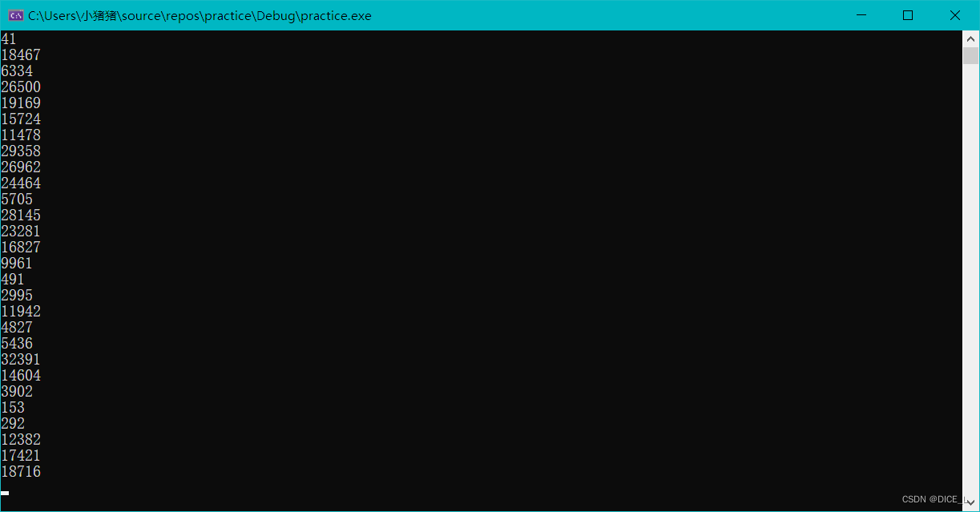Viewport: 980px width, 512px height.
Task: Click the title bar path text
Action: click(200, 16)
